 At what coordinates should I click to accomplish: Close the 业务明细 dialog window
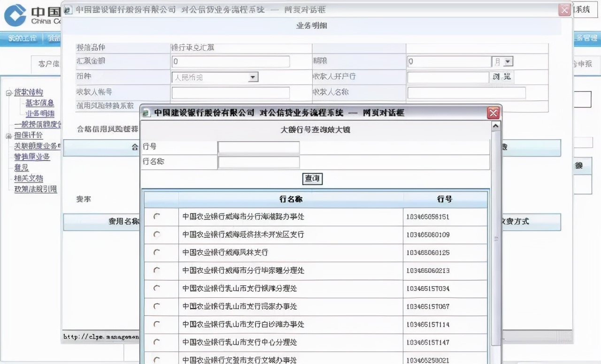[x=564, y=9]
